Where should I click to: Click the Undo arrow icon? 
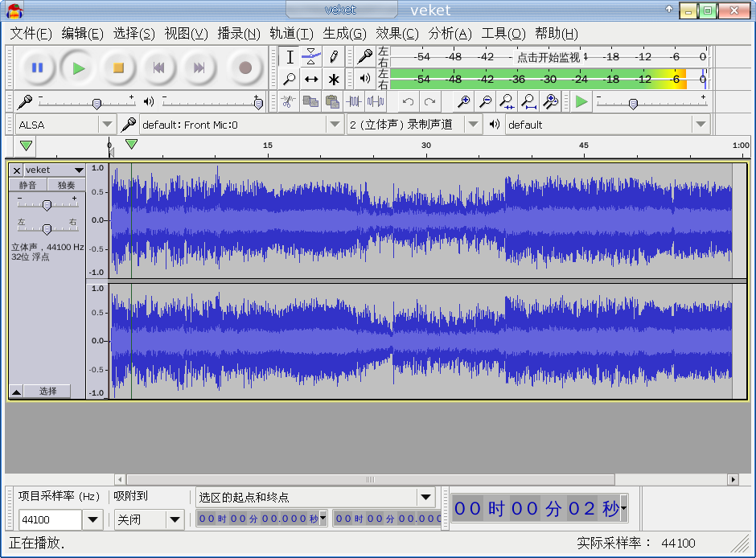(408, 101)
